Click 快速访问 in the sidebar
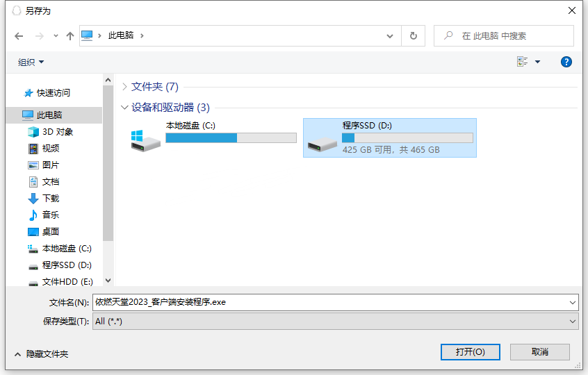The height and width of the screenshot is (375, 588). (53, 92)
